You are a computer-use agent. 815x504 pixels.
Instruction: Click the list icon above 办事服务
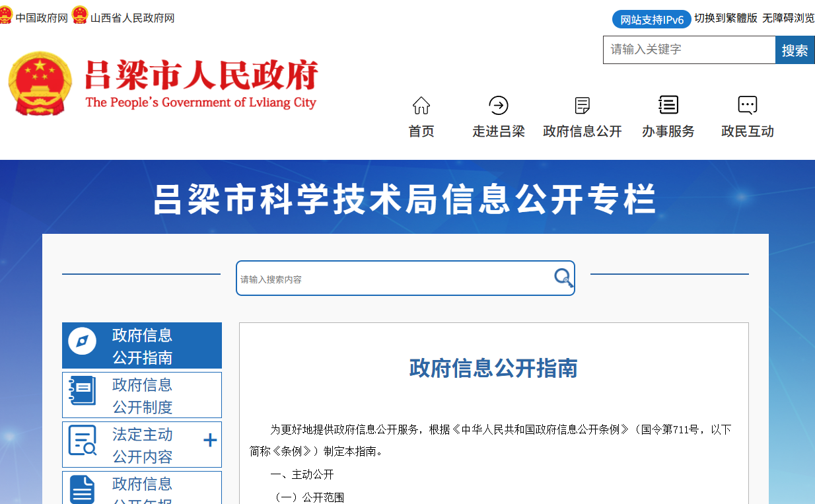point(668,104)
